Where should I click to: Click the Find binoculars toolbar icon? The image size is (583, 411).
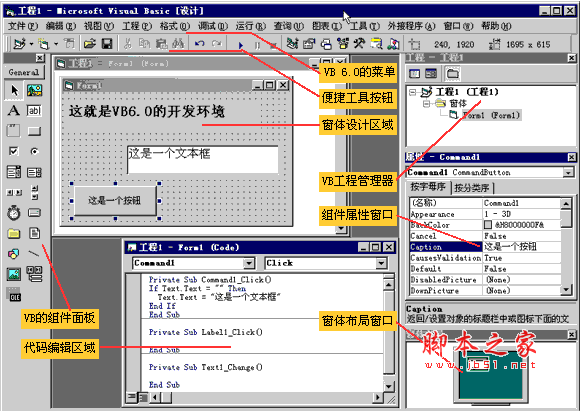(x=178, y=44)
